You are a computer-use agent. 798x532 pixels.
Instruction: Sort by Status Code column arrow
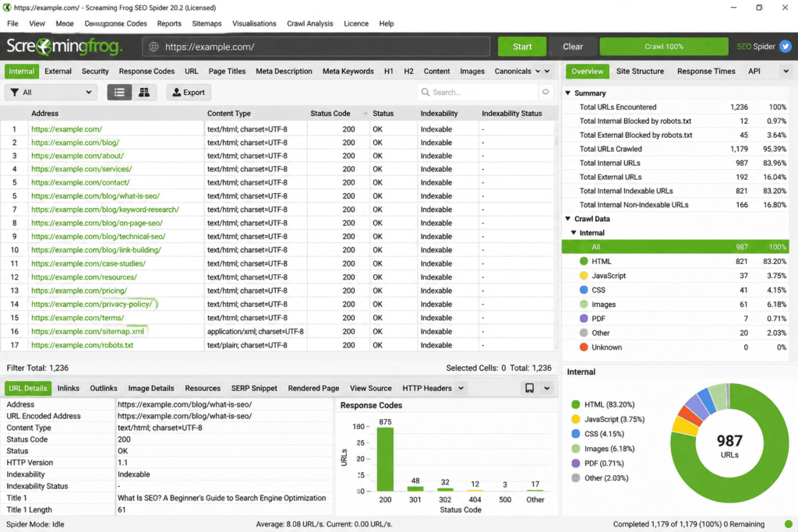pos(366,114)
